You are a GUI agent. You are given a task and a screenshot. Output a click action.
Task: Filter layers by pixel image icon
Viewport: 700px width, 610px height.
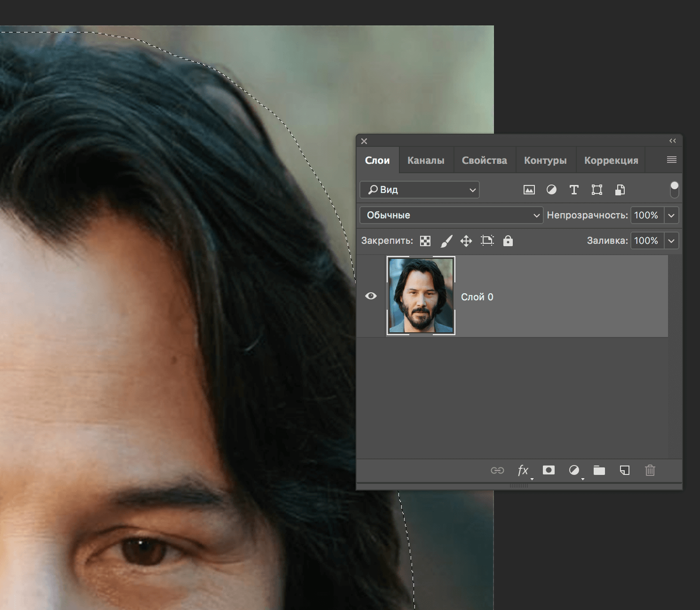click(x=529, y=190)
